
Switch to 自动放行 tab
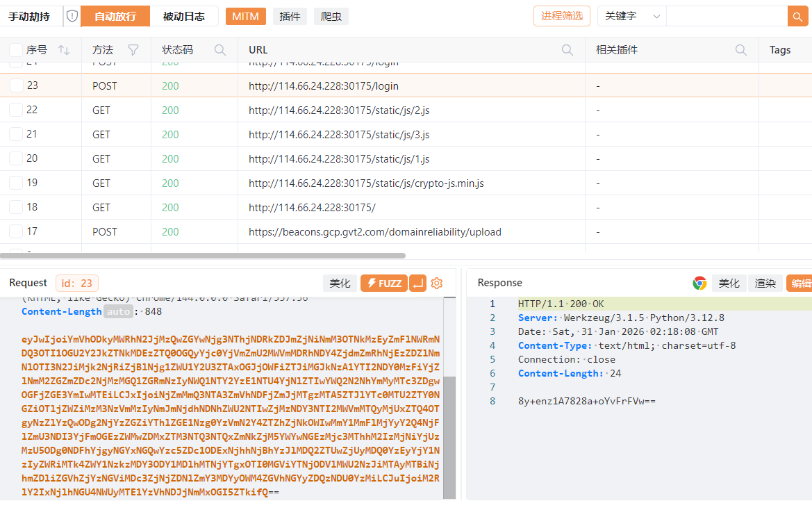115,16
